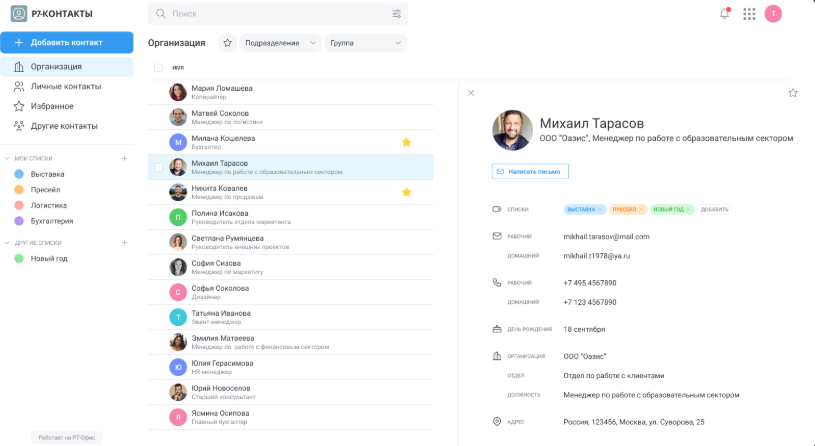Collapse the Другие списки section

[x=7, y=243]
